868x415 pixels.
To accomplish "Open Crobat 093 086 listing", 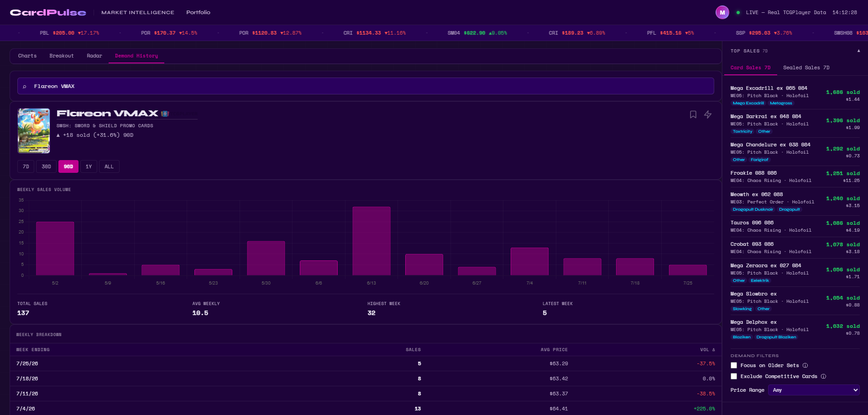I will 795,248.
